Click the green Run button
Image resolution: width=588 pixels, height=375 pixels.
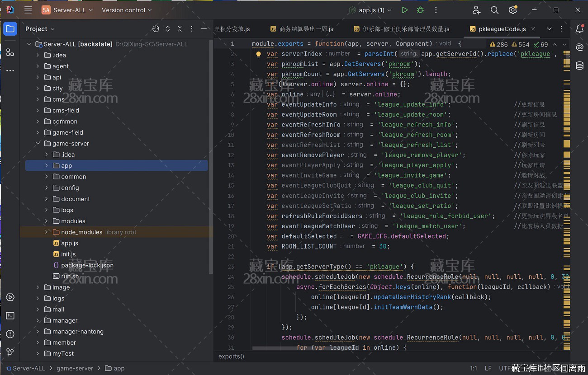(404, 10)
